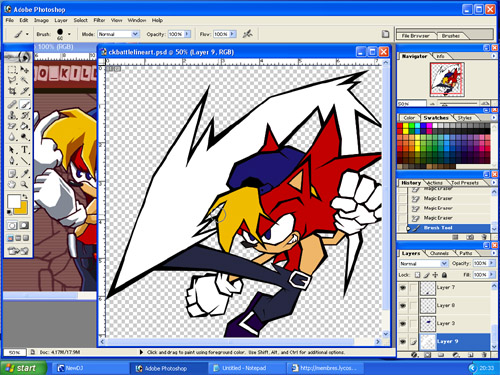Enable lock all padlock checkbox
This screenshot has width=500, height=375.
coord(444,275)
